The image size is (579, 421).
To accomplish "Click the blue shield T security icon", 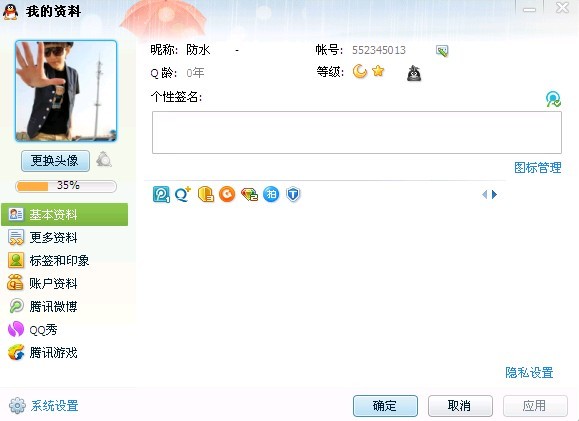I will pos(293,194).
